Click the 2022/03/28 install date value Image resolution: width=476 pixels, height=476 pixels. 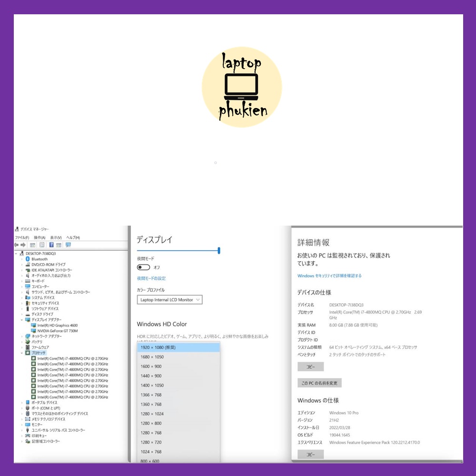pyautogui.click(x=340, y=427)
